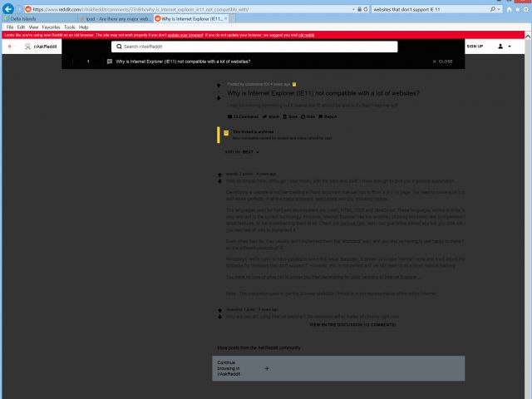Screen dimensions: 532x399
Task: Click the user profile icon beside Sign Up
Action: point(500,47)
